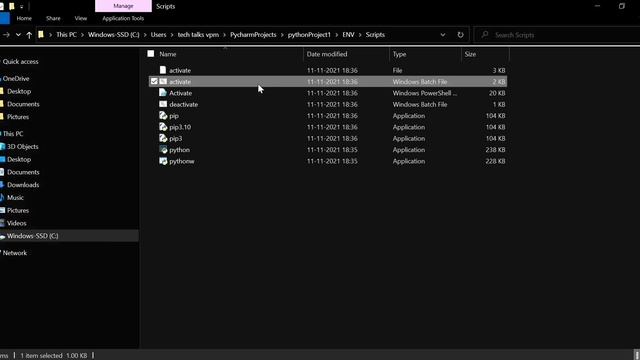This screenshot has width=640, height=360.
Task: Open the blue File menu button
Action: (x=5, y=18)
